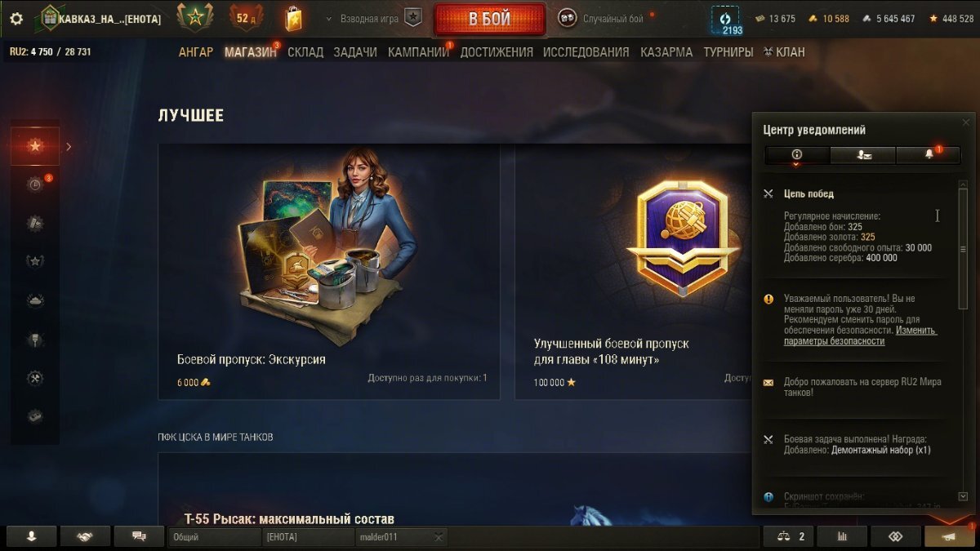Switch to the invitations notifications tab

863,154
